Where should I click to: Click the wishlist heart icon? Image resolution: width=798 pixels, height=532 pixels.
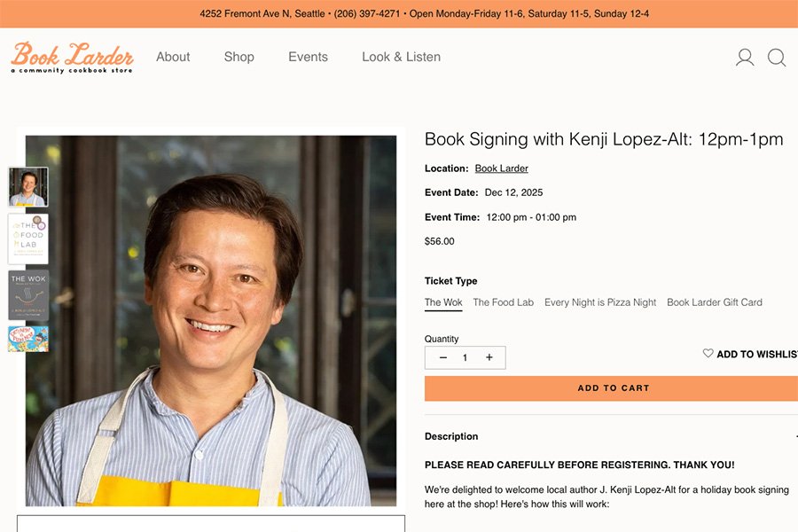[x=708, y=353]
